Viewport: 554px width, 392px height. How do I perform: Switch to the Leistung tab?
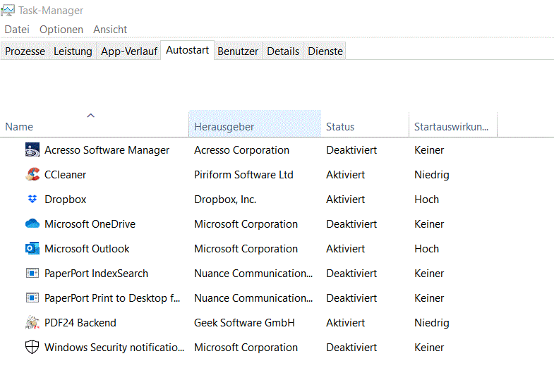[73, 51]
